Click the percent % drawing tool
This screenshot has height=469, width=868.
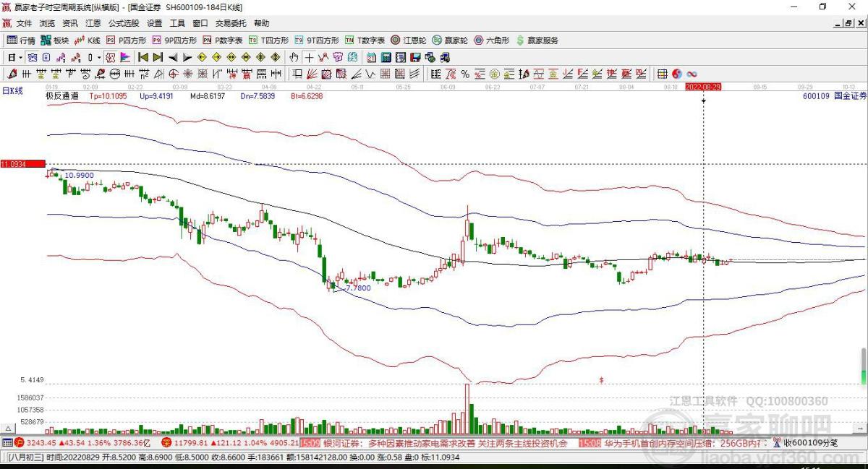pyautogui.click(x=465, y=74)
